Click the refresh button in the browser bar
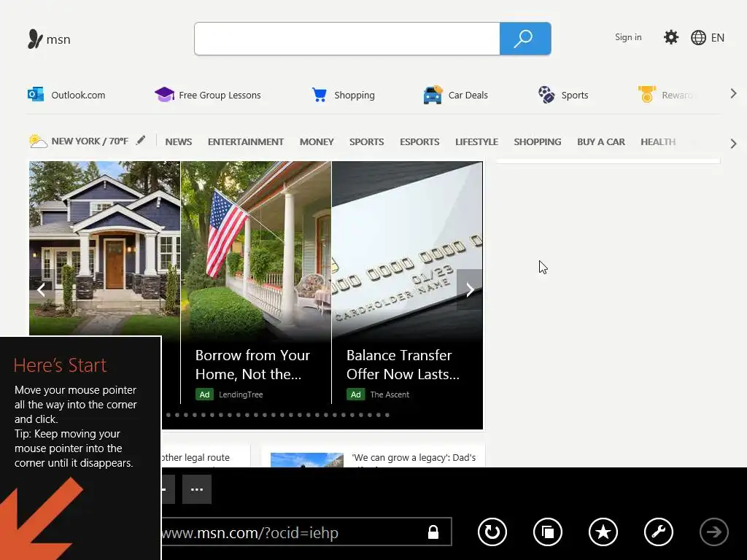Viewport: 747px width, 560px height. (492, 532)
